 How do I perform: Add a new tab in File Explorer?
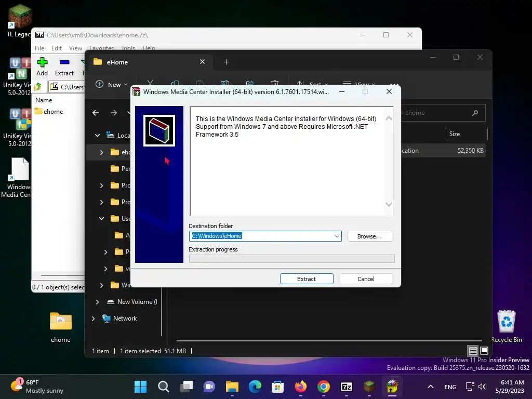click(227, 62)
